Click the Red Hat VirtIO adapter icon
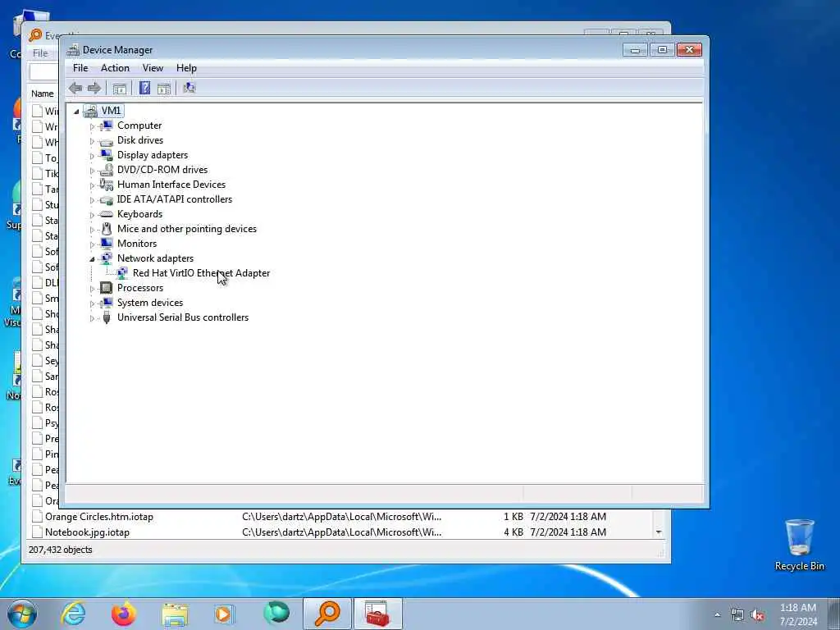The width and height of the screenshot is (840, 630). (122, 273)
